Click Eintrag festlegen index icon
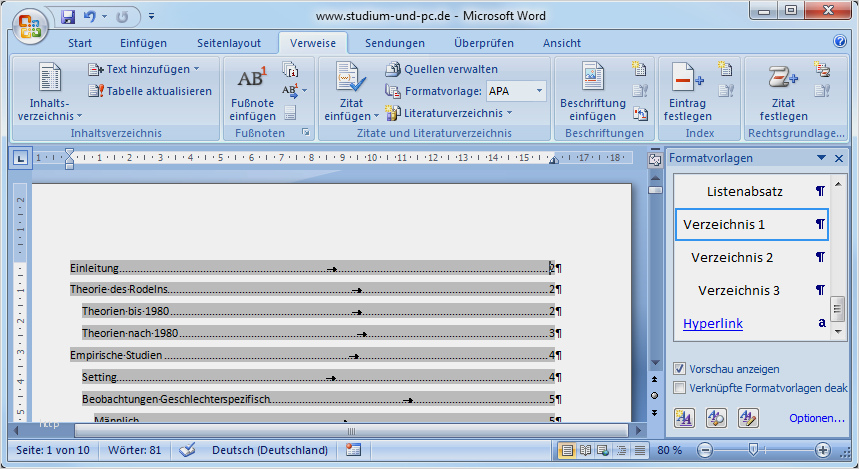 pos(688,79)
